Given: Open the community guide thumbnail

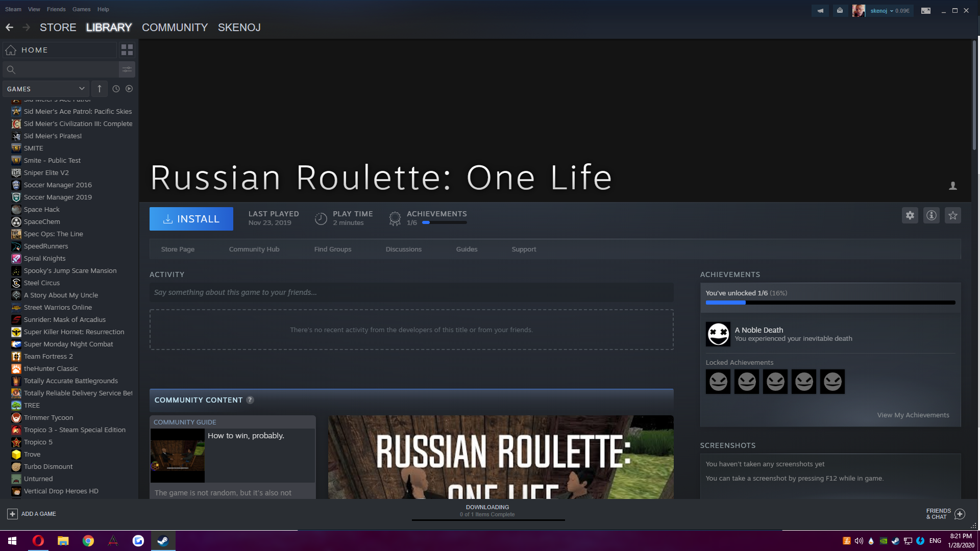Looking at the screenshot, I should coord(178,456).
